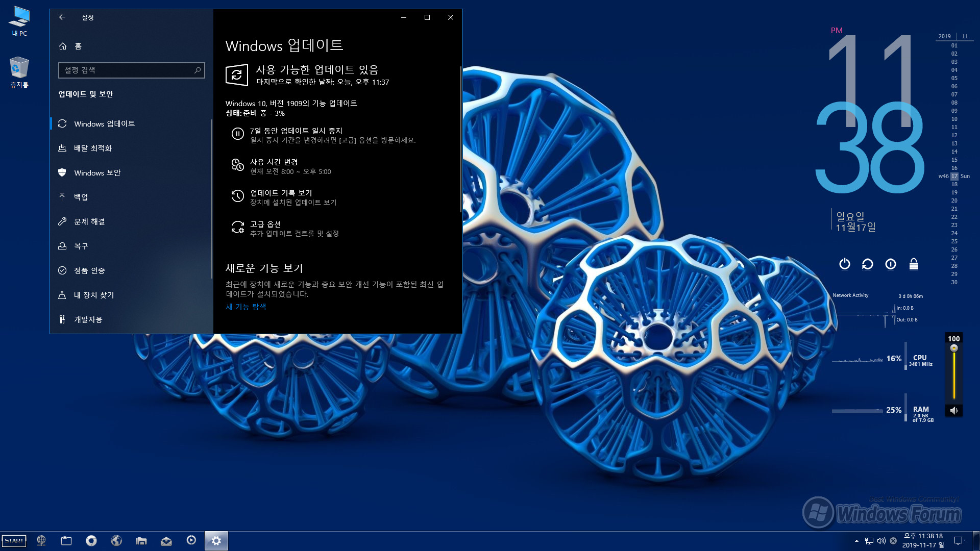Viewport: 980px width, 551px height.
Task: Click the magnifier icon in settings search box
Action: click(198, 70)
